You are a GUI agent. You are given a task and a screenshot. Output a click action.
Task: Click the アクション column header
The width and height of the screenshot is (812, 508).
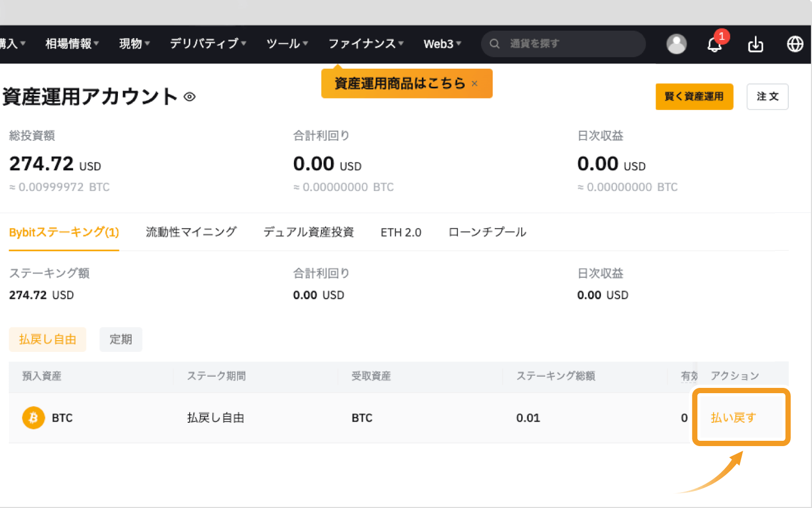tap(735, 376)
